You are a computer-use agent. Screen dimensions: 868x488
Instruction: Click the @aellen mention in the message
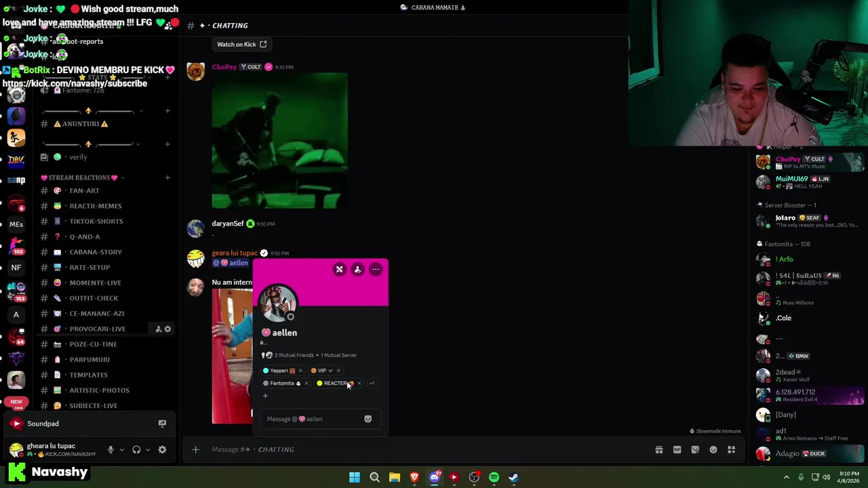(x=231, y=263)
